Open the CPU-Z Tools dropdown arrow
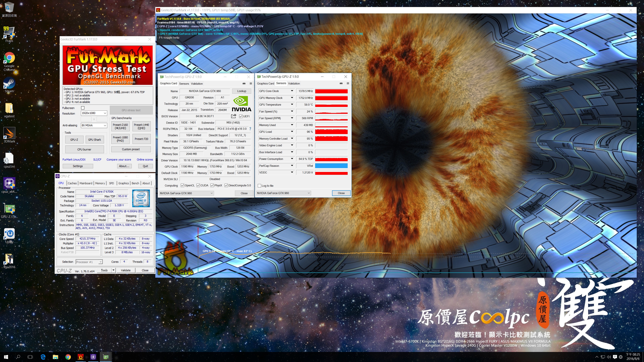This screenshot has width=644, height=362. point(113,270)
